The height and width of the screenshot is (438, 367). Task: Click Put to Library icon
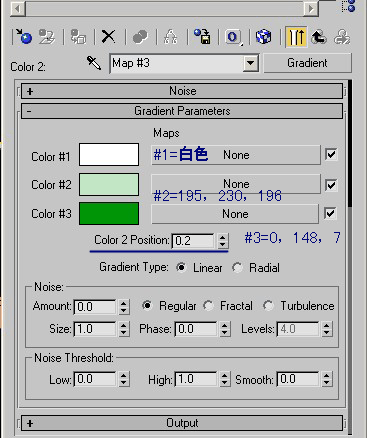(202, 36)
